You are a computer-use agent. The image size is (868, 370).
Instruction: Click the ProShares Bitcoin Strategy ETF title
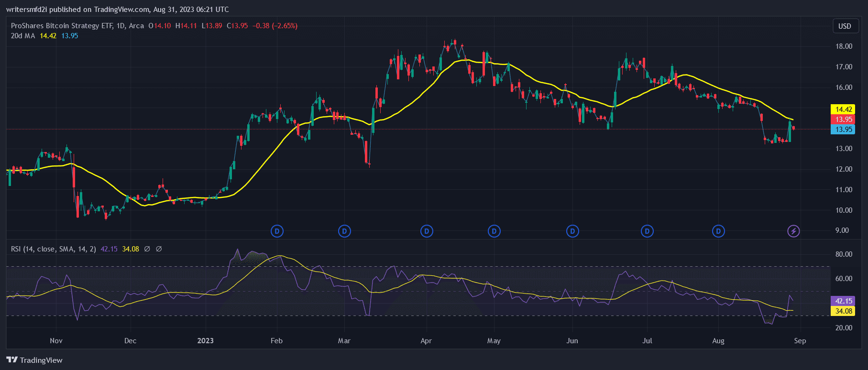pyautogui.click(x=62, y=26)
